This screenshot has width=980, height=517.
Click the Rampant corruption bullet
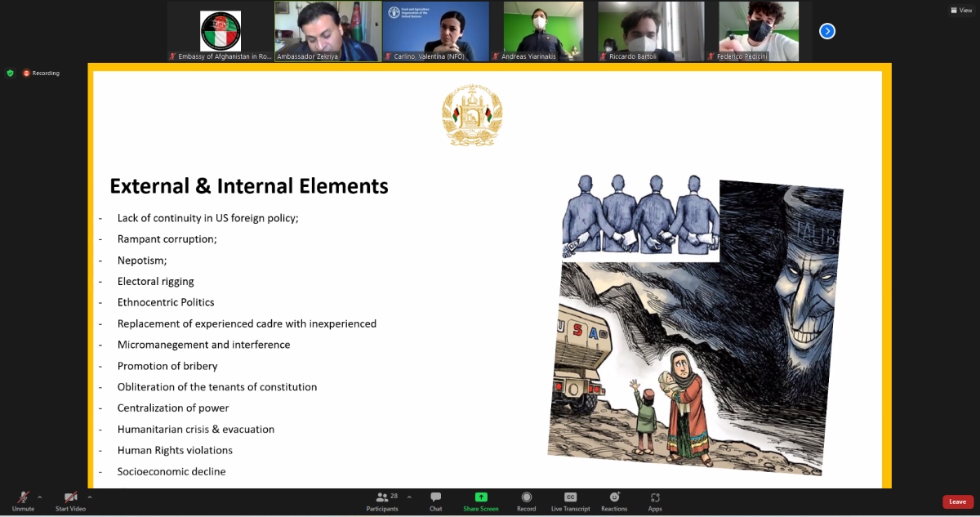point(167,239)
